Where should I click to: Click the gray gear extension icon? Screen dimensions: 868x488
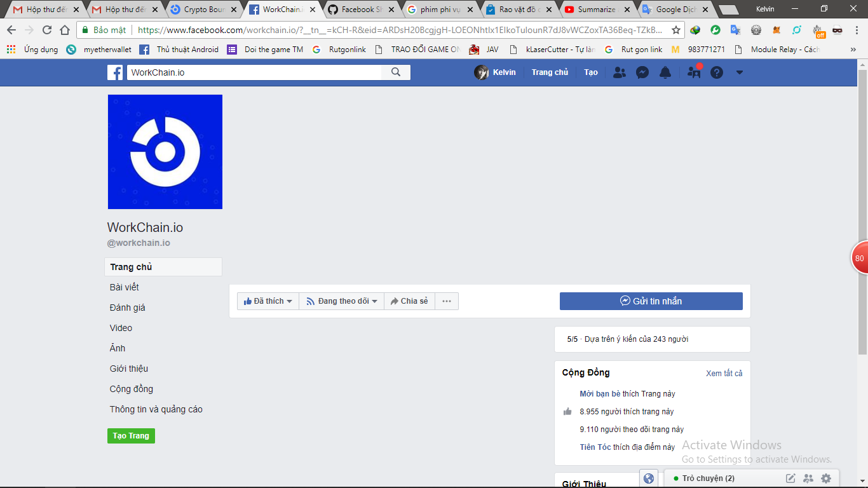[756, 30]
